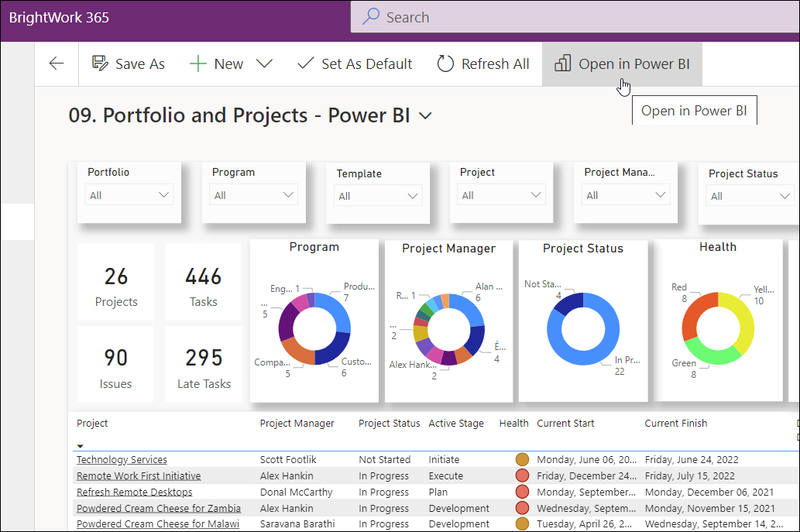
Task: Click the red health dot for Powdered Cream Cheese for Zambia
Action: [x=522, y=508]
